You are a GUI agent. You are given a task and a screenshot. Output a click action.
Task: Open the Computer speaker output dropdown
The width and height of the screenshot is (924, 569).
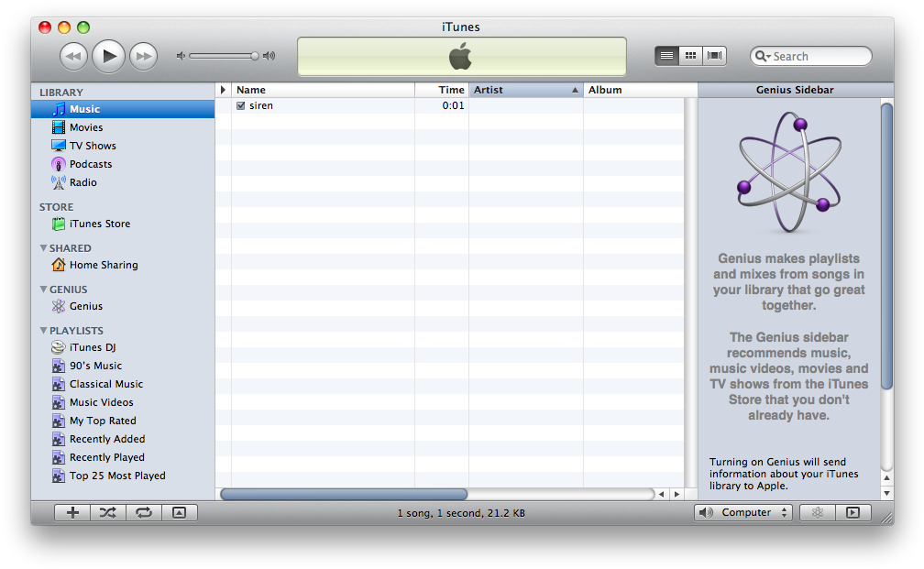(x=743, y=513)
